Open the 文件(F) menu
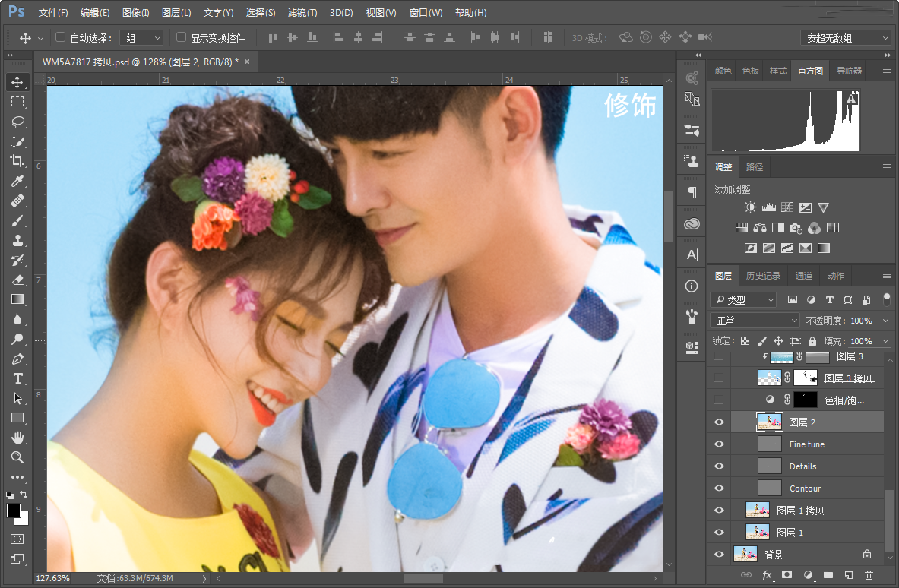 click(x=53, y=13)
